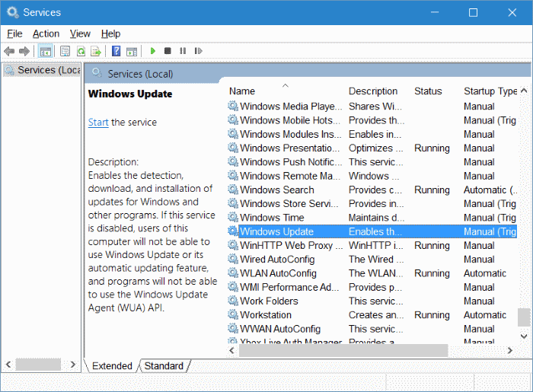Sort by the Status column header

pyautogui.click(x=428, y=91)
